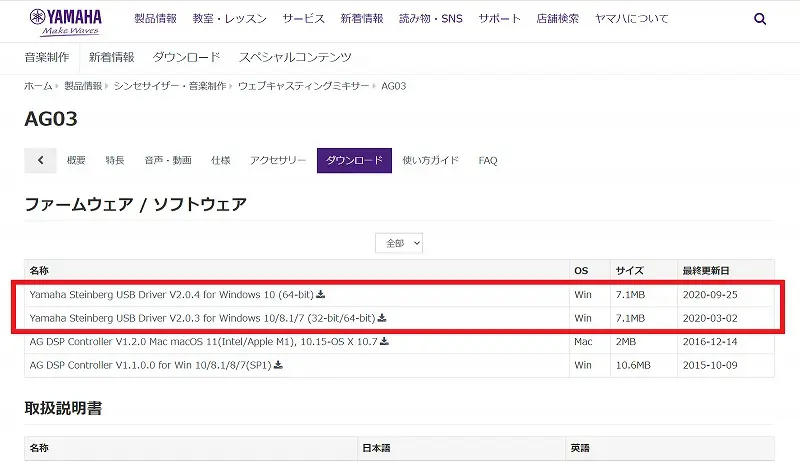Viewport: 800px width, 462px height.
Task: Switch to FAQ tab
Action: point(488,160)
